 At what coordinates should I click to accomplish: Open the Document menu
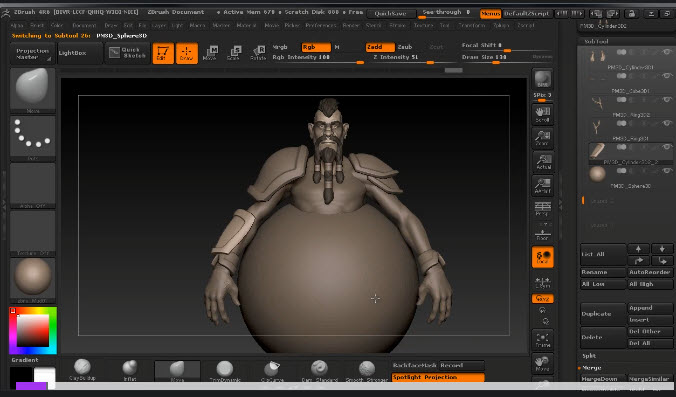(84, 25)
